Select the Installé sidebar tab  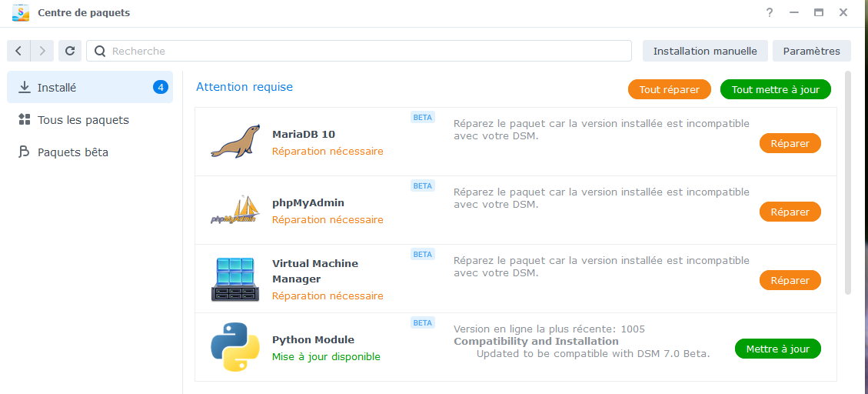[89, 88]
